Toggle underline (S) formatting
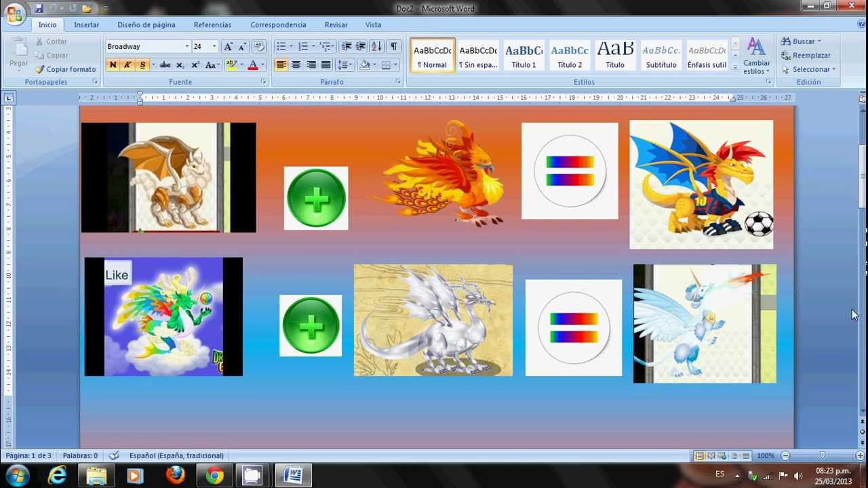This screenshot has height=488, width=868. 142,65
